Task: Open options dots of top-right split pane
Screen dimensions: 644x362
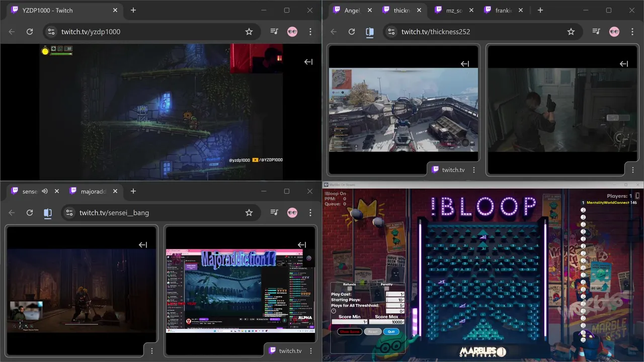Action: (633, 170)
